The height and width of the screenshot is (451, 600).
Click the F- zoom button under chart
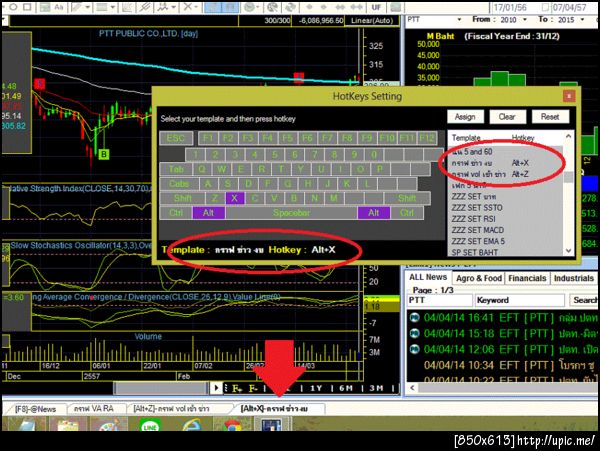click(253, 388)
